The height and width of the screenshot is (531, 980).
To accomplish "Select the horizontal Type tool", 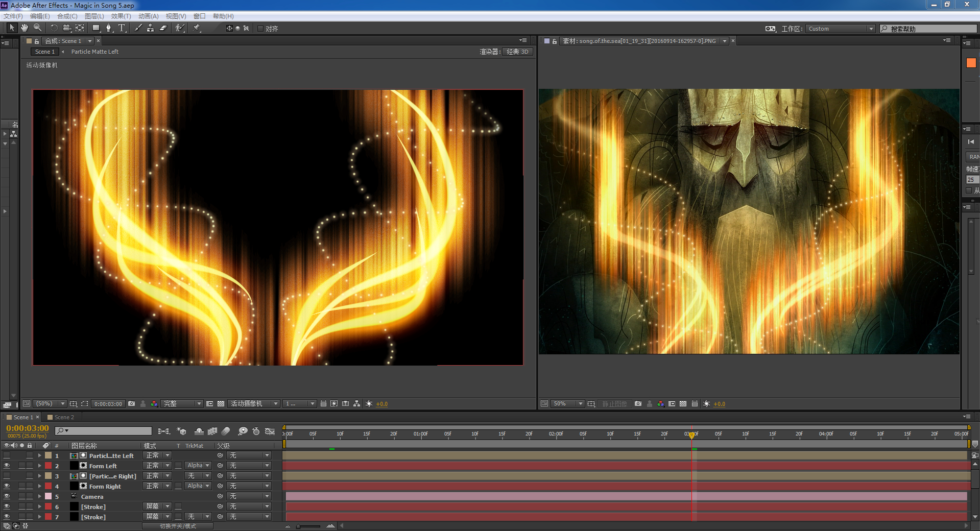I will click(x=122, y=28).
